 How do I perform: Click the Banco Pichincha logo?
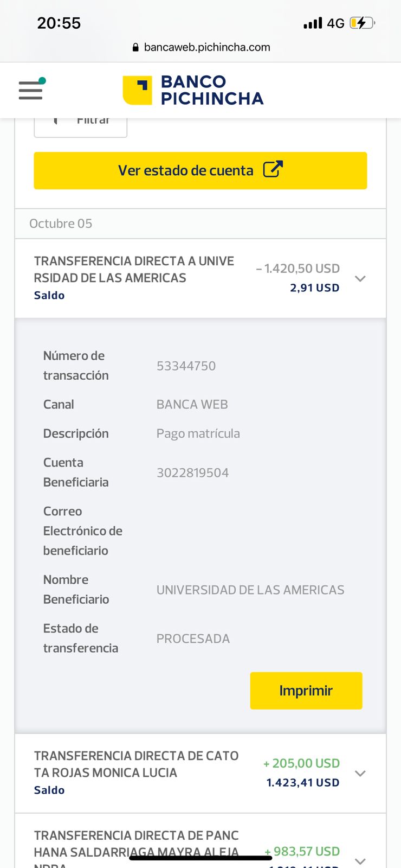[x=193, y=90]
